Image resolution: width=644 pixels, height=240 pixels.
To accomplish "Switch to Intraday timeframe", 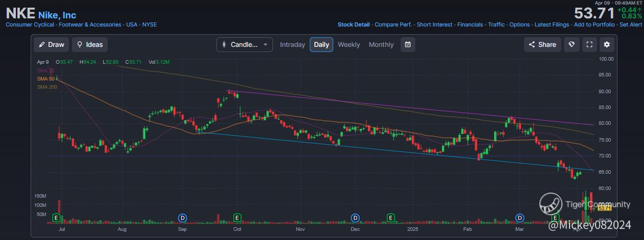I will [x=292, y=44].
